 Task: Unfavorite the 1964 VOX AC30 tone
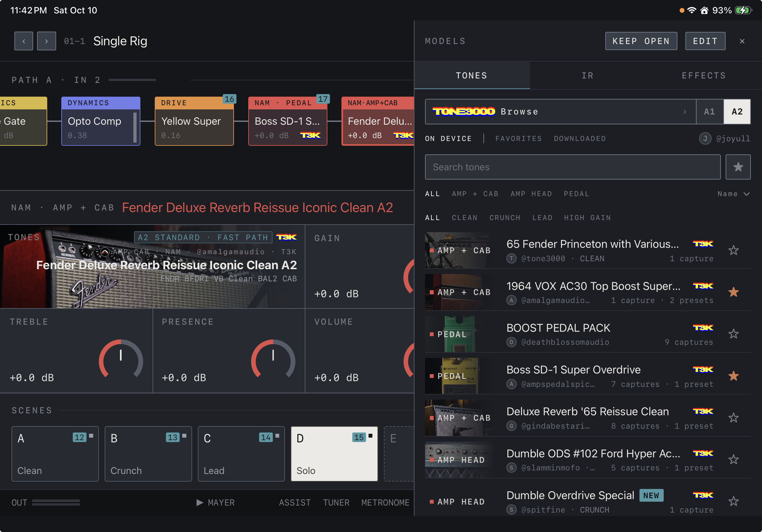pos(734,292)
